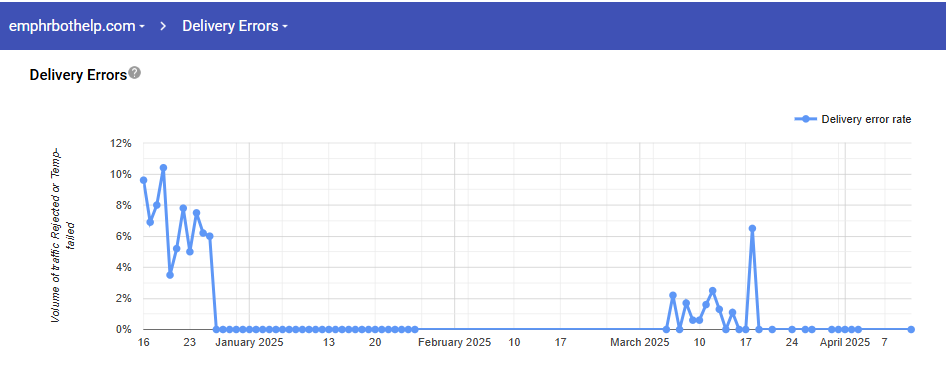The image size is (946, 385).
Task: Click the April 2025 axis label
Action: [845, 343]
